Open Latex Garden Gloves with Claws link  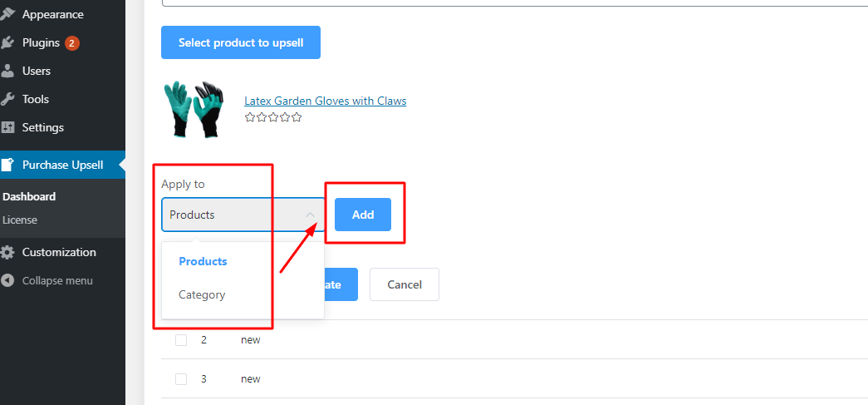pyautogui.click(x=326, y=101)
